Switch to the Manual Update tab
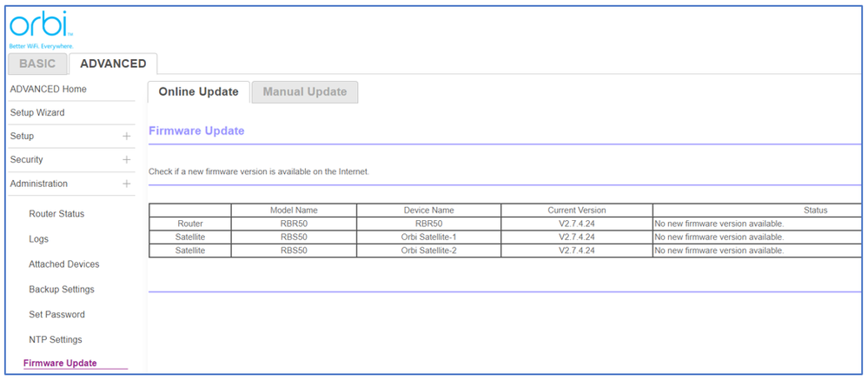The width and height of the screenshot is (868, 381). (x=304, y=92)
